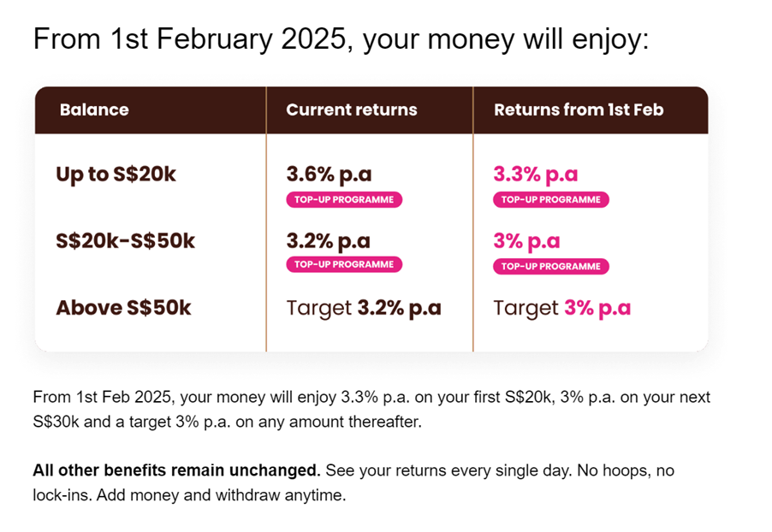
Task: Click the Top-Up Programme badge under pink 3% p.a
Action: pyautogui.click(x=551, y=266)
